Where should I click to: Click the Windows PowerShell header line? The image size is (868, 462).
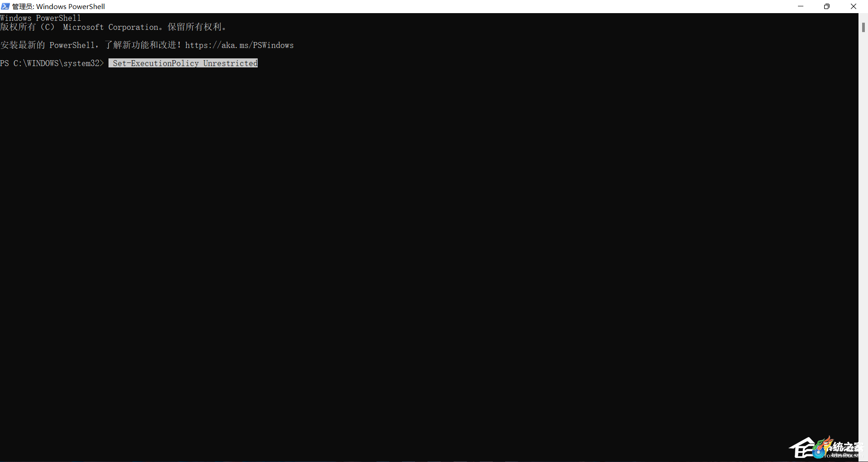tap(41, 18)
